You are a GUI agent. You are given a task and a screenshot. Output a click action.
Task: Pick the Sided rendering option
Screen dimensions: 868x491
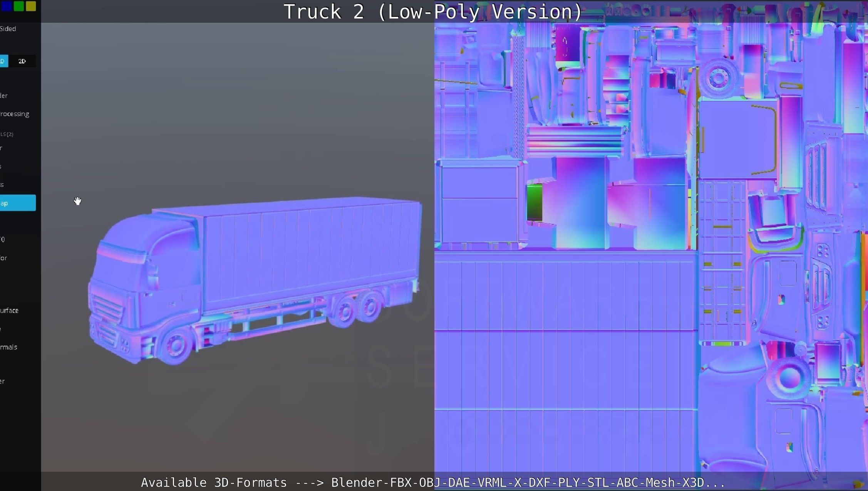tap(8, 29)
